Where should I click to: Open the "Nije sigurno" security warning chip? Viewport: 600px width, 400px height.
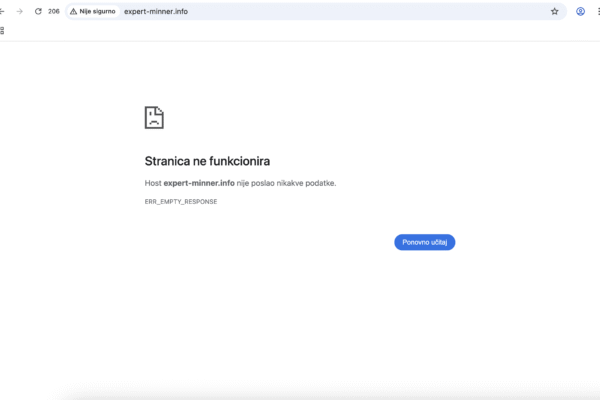coord(93,11)
